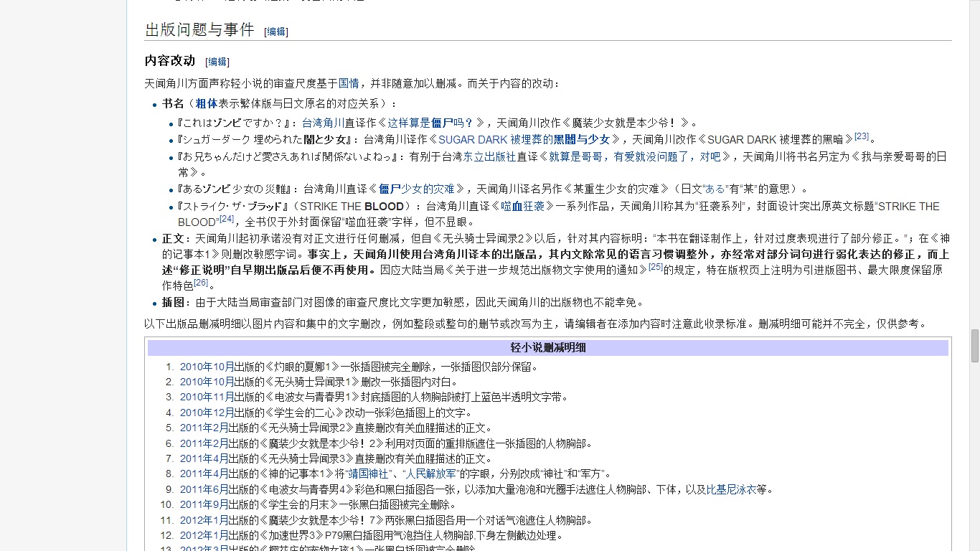Viewport: 980px width, 551px height.
Task: Open 2010年10月 link in 无头骑士异闻录1 row
Action: coord(207,382)
